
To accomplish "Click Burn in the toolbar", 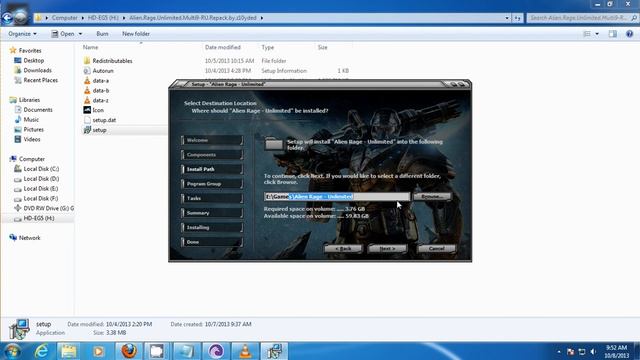I will pyautogui.click(x=102, y=34).
